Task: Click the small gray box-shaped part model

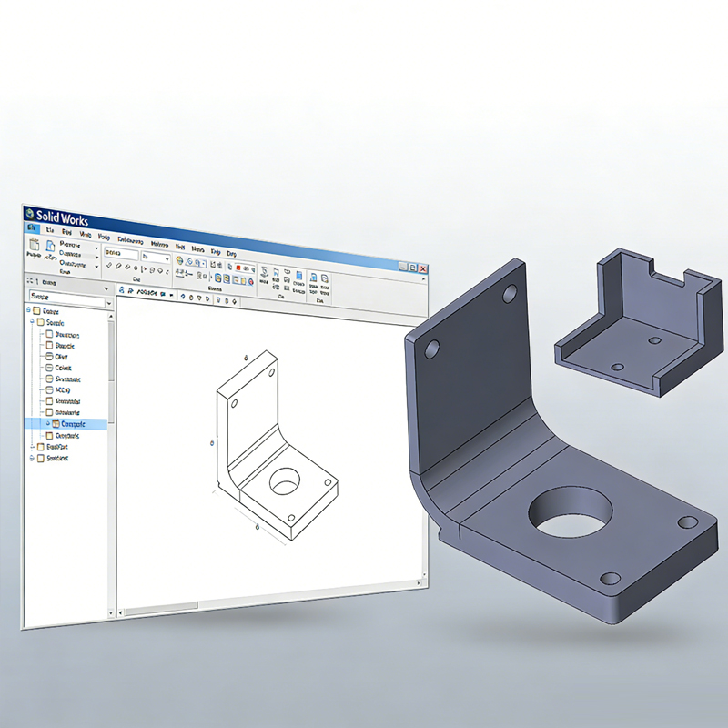Action: click(637, 328)
